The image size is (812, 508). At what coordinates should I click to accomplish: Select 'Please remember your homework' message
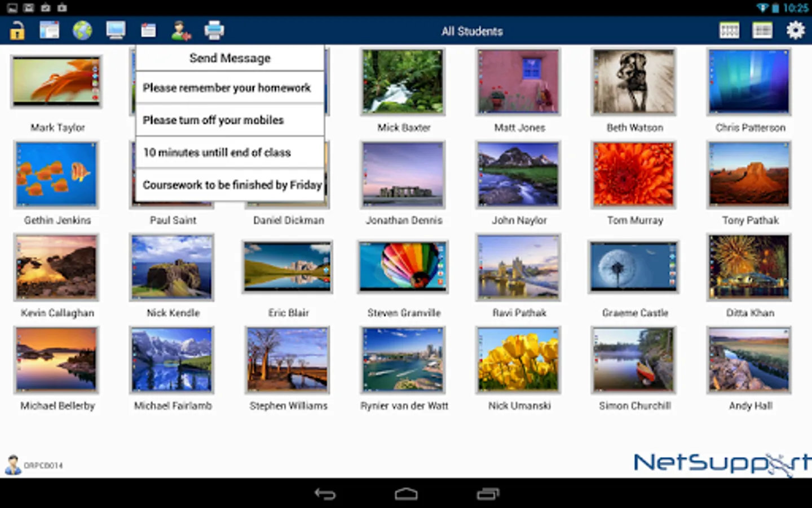tap(230, 87)
